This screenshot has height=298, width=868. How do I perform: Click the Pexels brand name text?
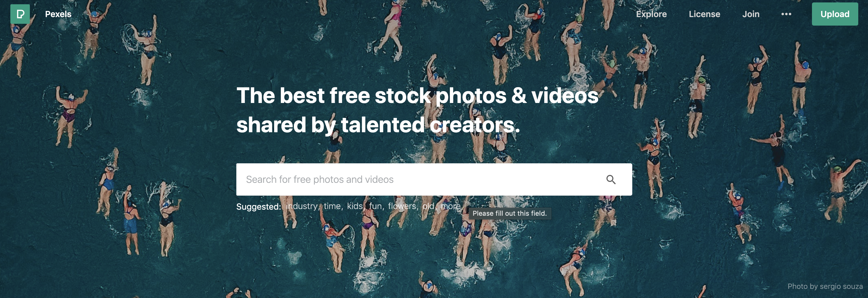(58, 14)
